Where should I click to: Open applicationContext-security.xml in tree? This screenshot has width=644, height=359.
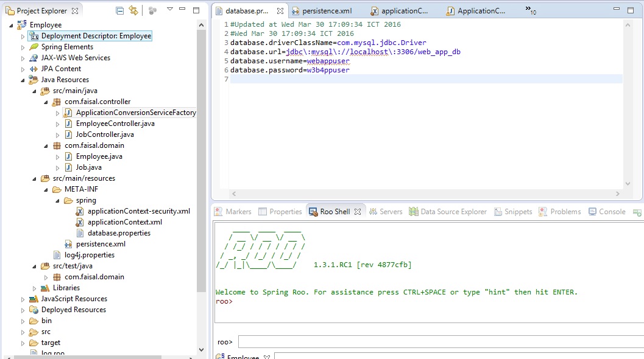tap(139, 211)
